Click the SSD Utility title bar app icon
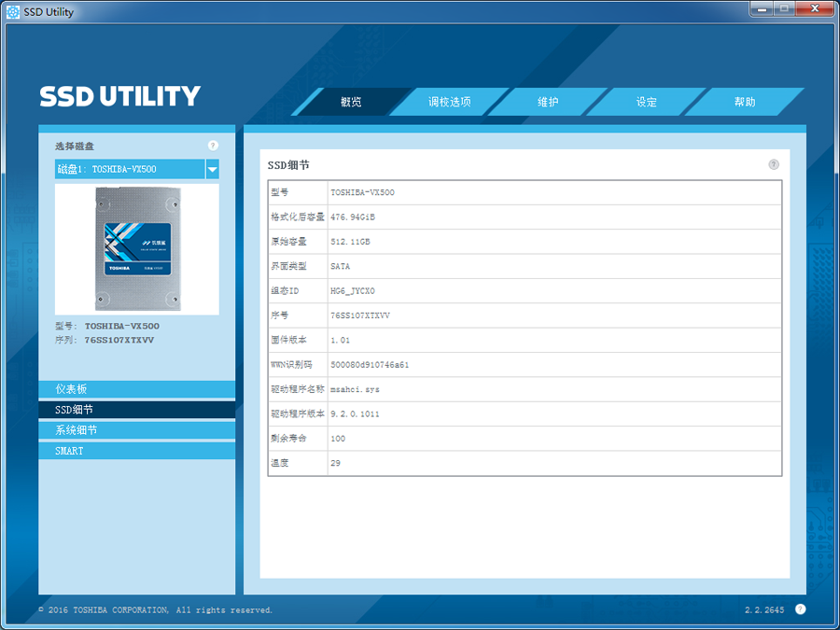 click(x=13, y=12)
